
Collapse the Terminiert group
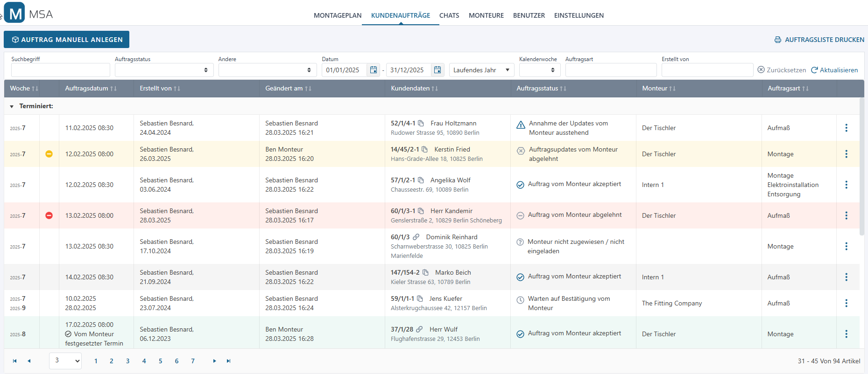coord(12,106)
